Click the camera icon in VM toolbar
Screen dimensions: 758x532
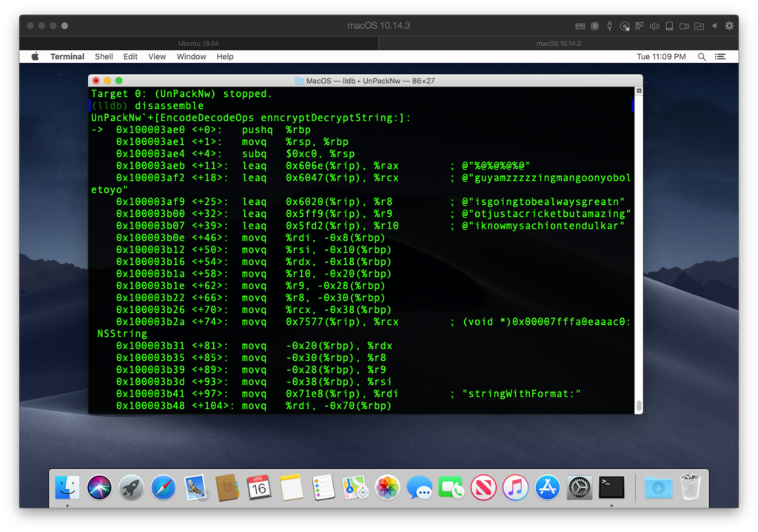[x=684, y=26]
